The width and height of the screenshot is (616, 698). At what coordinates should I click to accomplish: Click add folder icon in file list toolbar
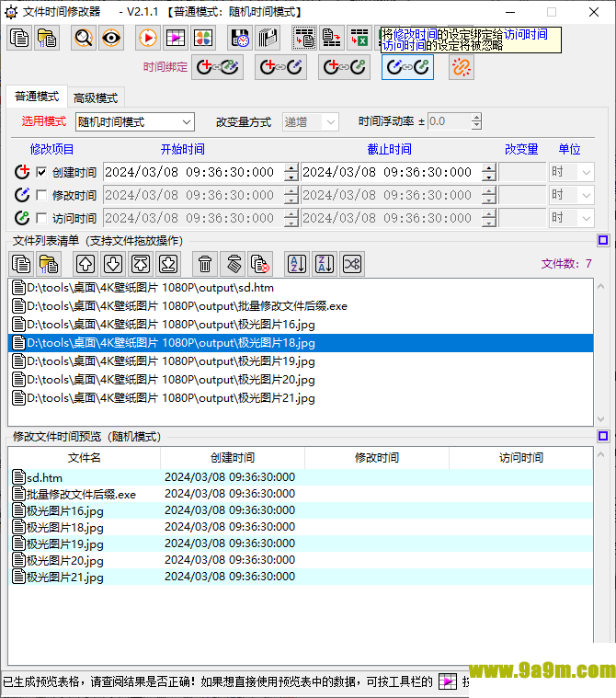click(x=49, y=264)
